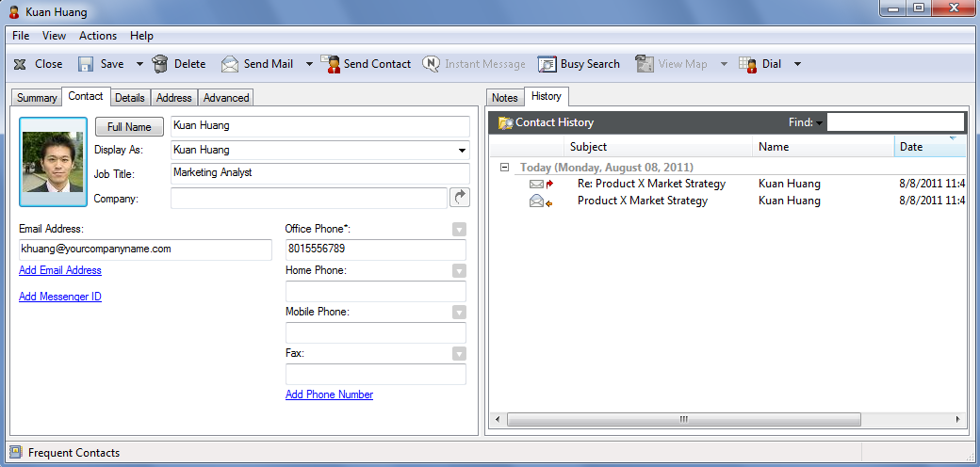The height and width of the screenshot is (467, 980).
Task: Open the File menu
Action: tap(21, 36)
